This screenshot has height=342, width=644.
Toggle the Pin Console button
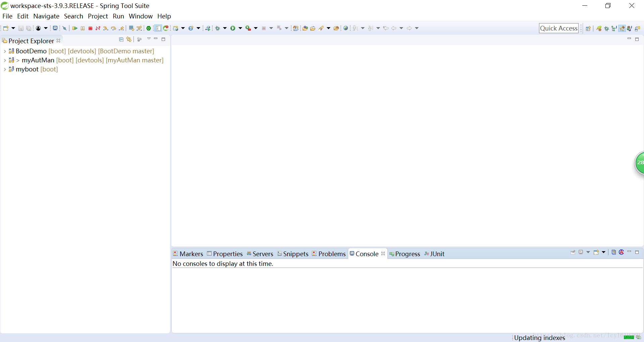click(573, 252)
